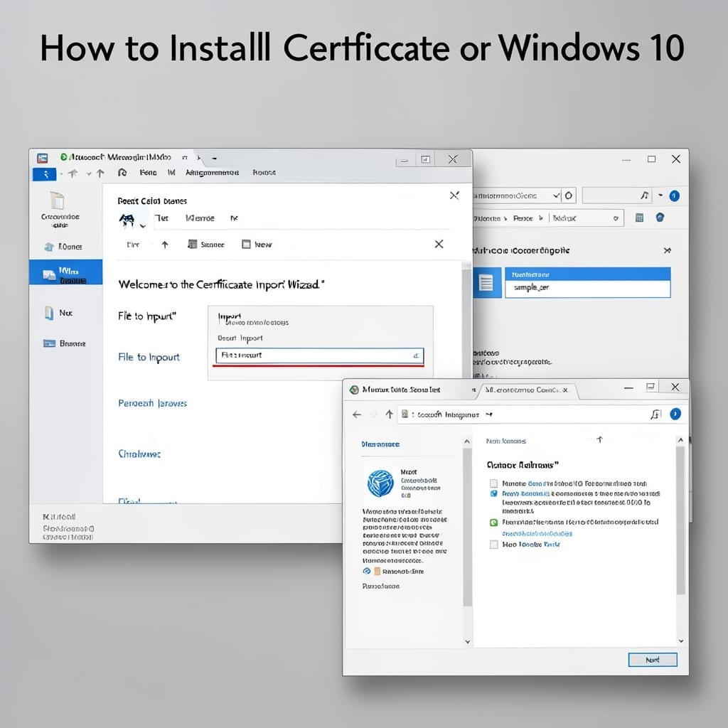The image size is (728, 728).
Task: Click the blue quick-access button below the left window's title bar
Action: click(x=45, y=174)
